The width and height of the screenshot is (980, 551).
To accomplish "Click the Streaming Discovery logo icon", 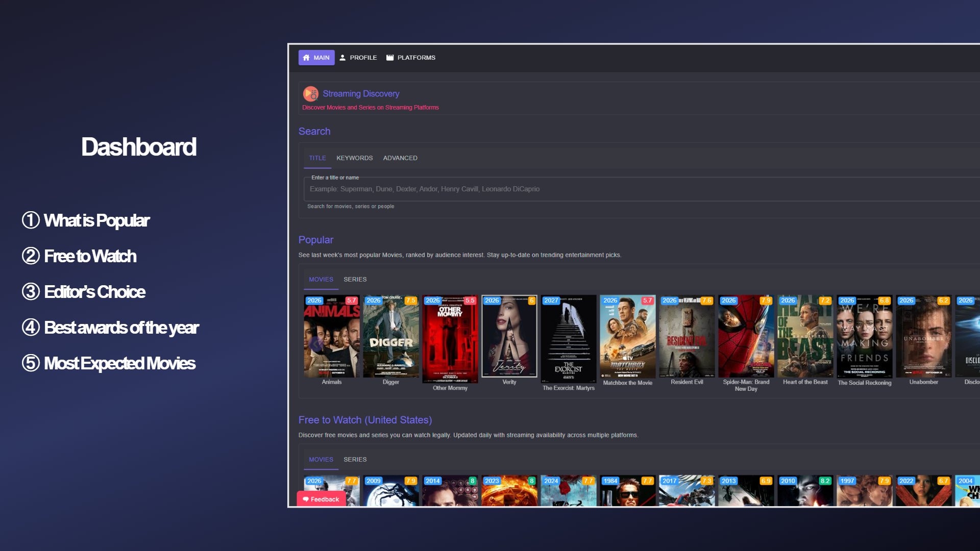I will click(x=310, y=94).
